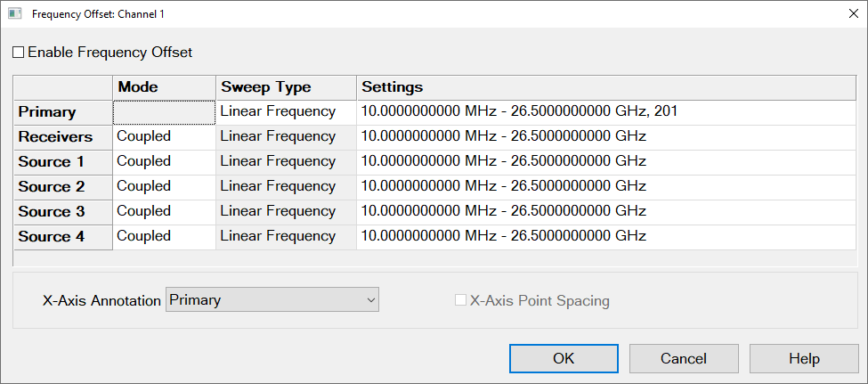Viewport: 868px width, 384px height.
Task: Select the Source 4 row header
Action: pos(62,237)
